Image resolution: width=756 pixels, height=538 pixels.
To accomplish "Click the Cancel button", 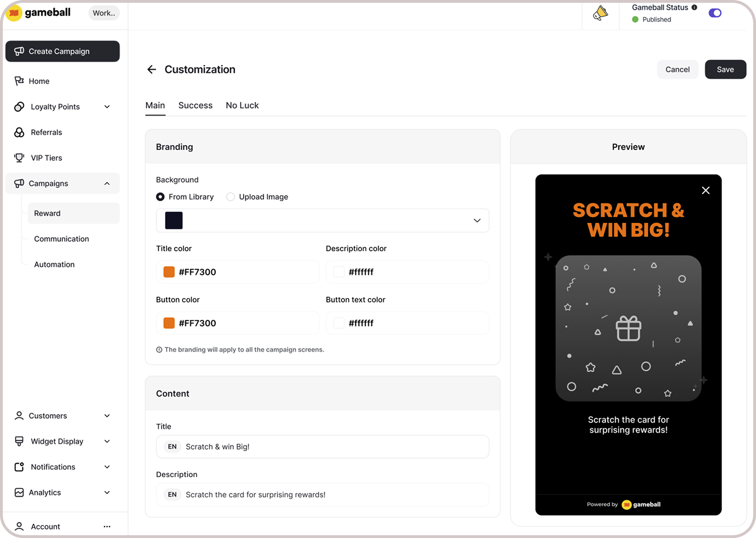I will pyautogui.click(x=678, y=69).
